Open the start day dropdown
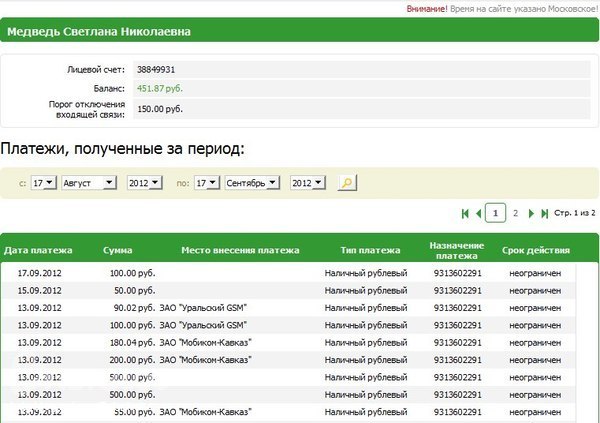The width and height of the screenshot is (600, 423). coord(43,183)
